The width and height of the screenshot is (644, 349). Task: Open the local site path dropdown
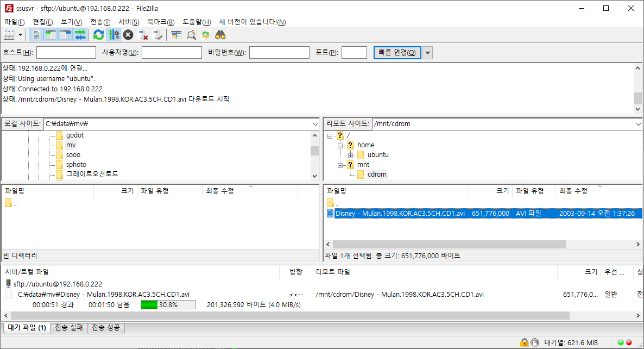pos(315,124)
